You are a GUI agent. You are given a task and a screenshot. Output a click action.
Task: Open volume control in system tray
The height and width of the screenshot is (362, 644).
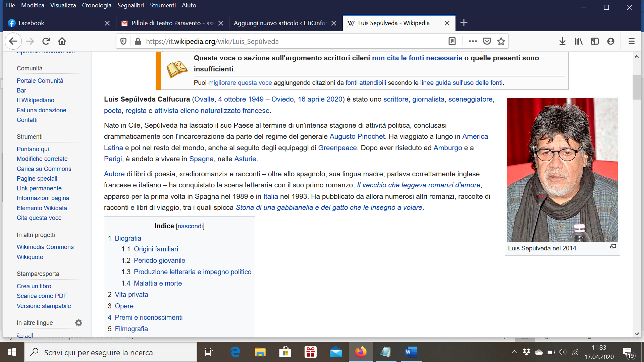point(562,352)
